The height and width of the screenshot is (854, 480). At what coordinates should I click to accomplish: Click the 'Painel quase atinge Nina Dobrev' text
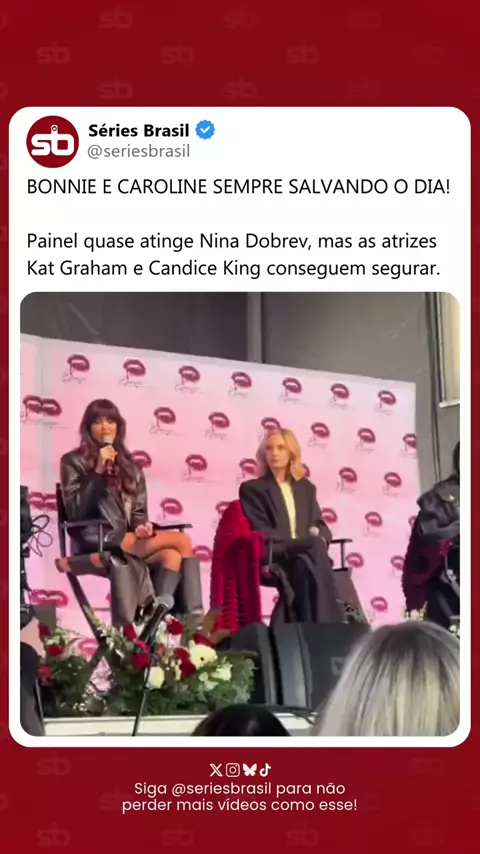coord(232,241)
